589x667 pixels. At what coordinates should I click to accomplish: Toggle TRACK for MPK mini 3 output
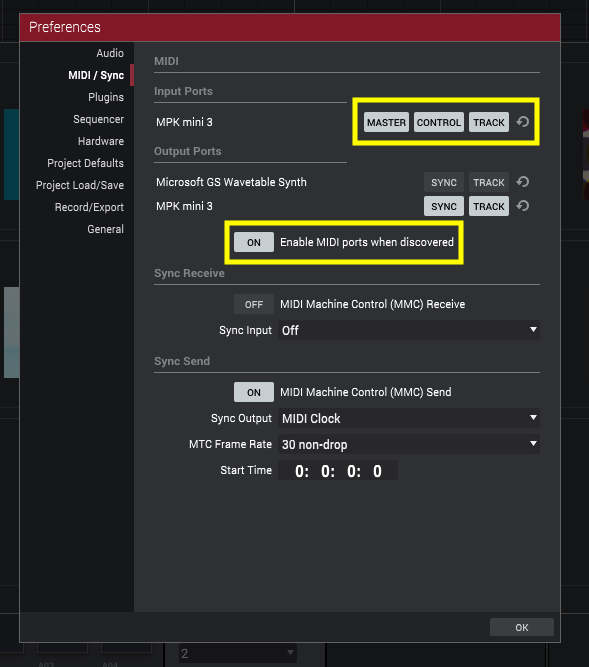click(x=489, y=206)
